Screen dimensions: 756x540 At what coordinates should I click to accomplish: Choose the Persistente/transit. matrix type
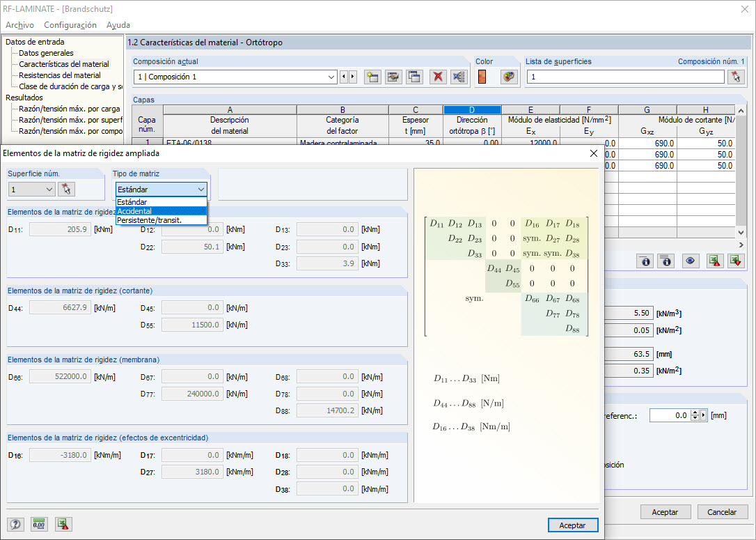[x=161, y=220]
